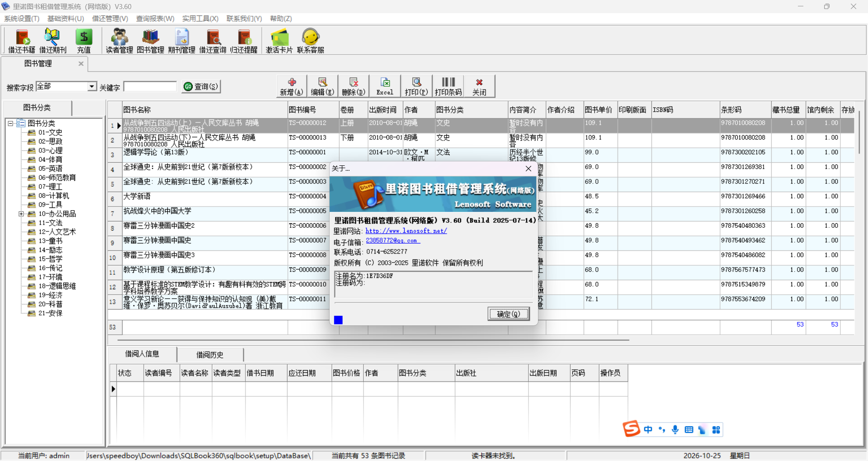Open 归还提醒 return reminder

click(x=244, y=41)
